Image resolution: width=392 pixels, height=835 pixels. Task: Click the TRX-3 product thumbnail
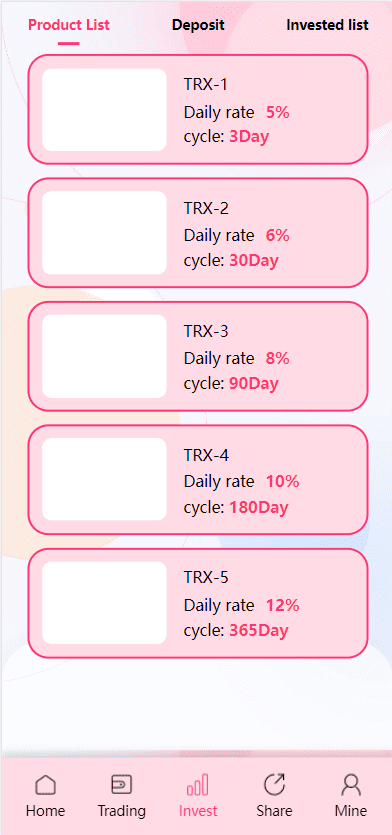point(104,356)
